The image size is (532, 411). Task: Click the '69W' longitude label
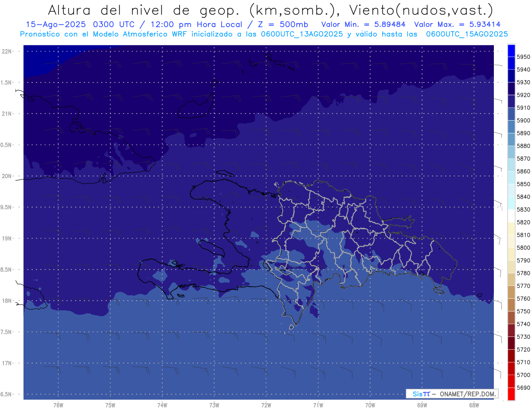[x=422, y=405]
